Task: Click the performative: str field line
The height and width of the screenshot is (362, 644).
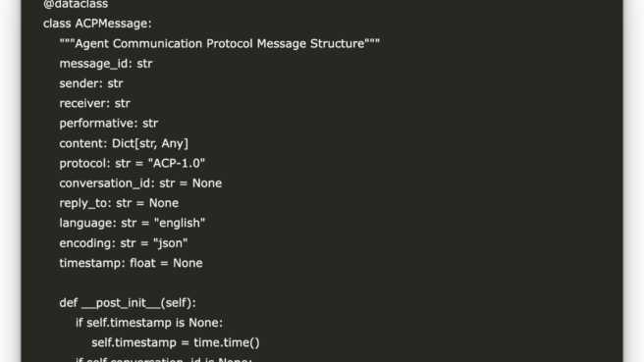Action: click(109, 124)
